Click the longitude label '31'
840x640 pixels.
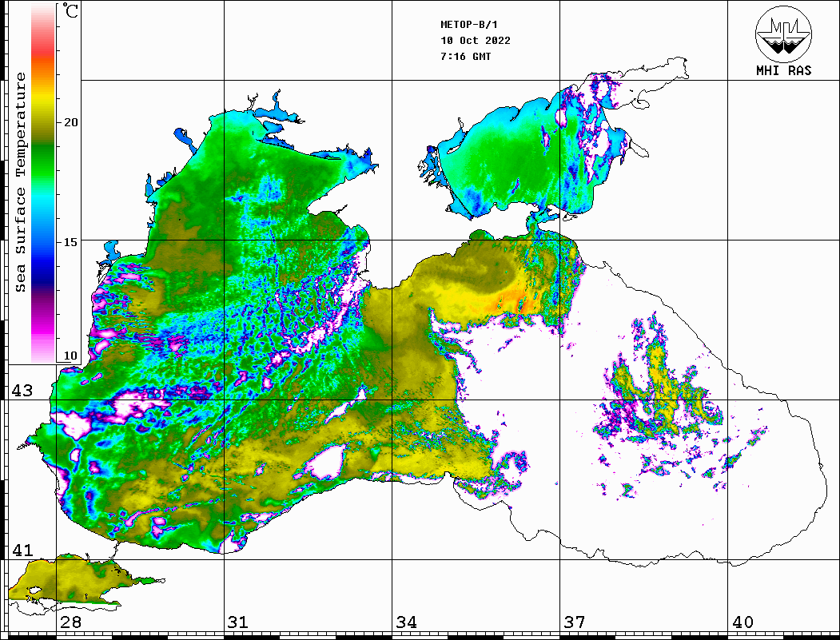tap(238, 622)
